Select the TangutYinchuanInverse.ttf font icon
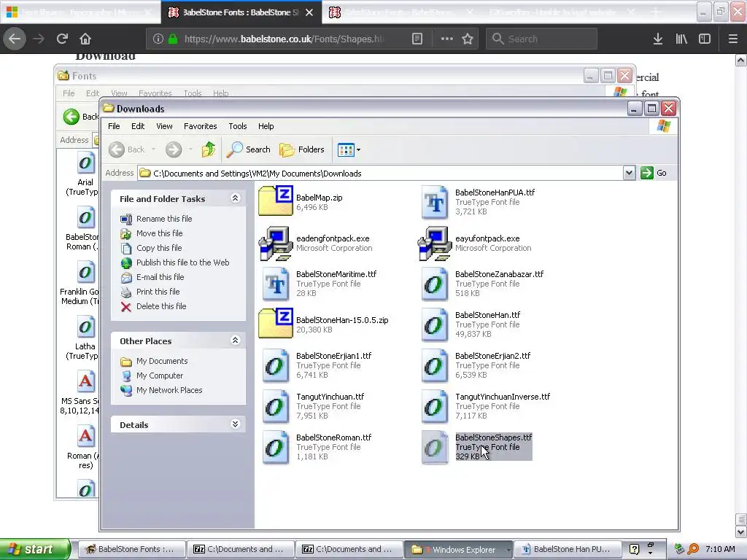747x560 pixels. (x=435, y=407)
